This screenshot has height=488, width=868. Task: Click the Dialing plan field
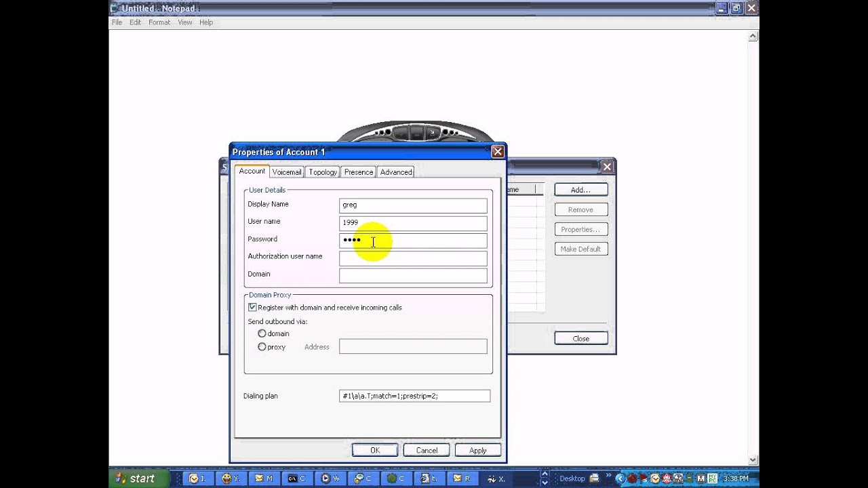coord(414,396)
